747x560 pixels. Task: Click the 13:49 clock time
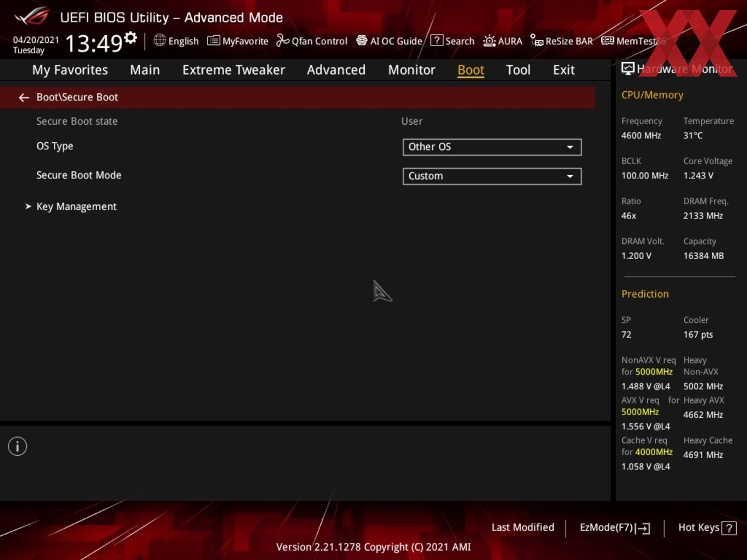94,43
